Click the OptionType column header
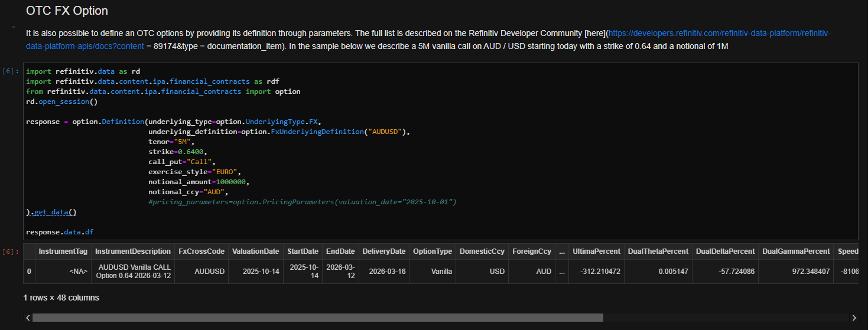Viewport: 868px width, 330px height. [433, 251]
